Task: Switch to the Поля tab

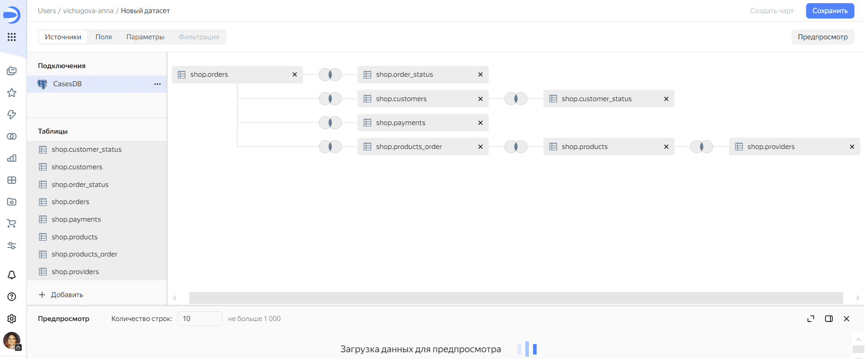Action: pyautogui.click(x=104, y=37)
